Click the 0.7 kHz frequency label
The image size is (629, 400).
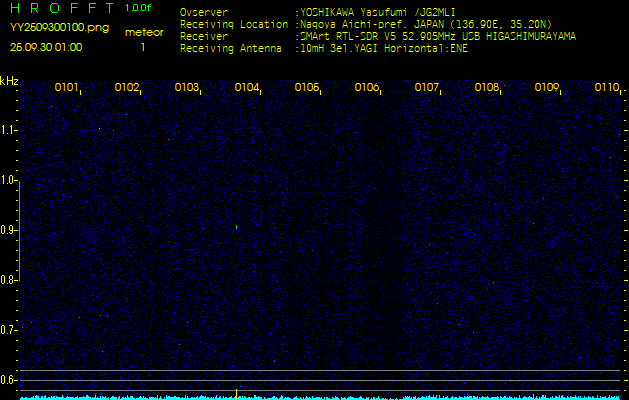click(7, 330)
